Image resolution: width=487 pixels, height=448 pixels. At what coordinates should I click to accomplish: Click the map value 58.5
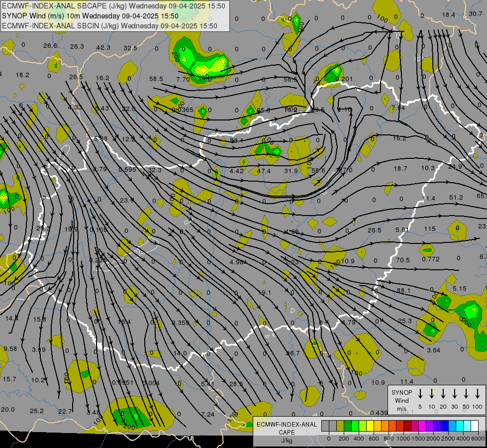point(156,79)
